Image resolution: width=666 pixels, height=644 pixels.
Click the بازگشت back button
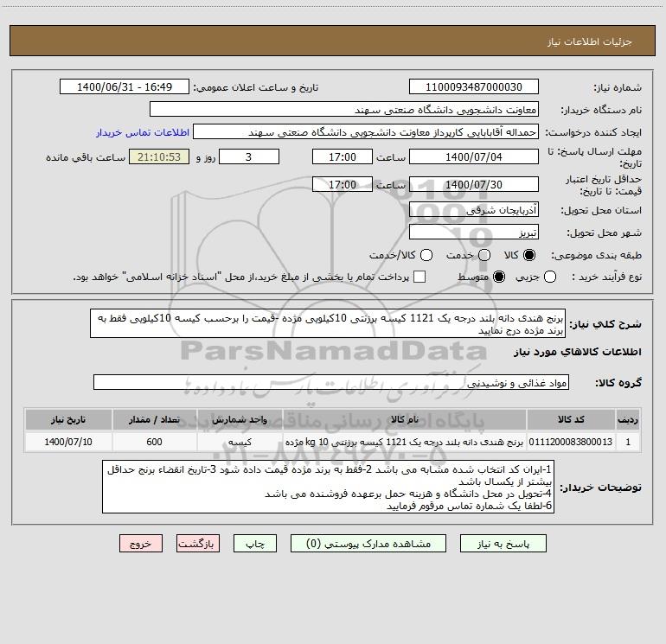tap(198, 544)
